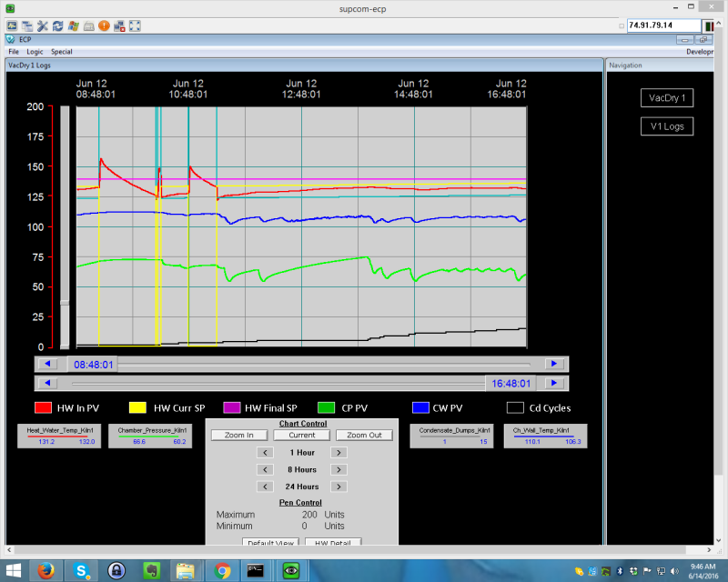Click the Maximum value 200
Image resolution: width=728 pixels, height=582 pixels.
(309, 514)
